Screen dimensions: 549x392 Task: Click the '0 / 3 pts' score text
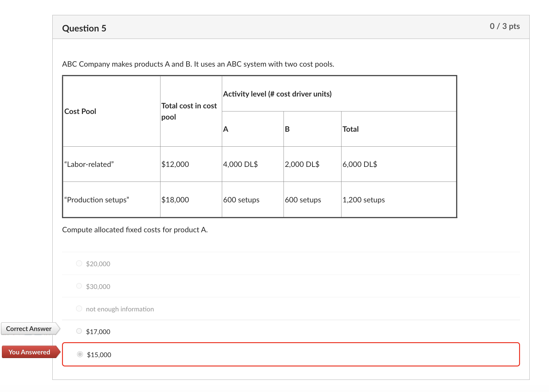(505, 26)
